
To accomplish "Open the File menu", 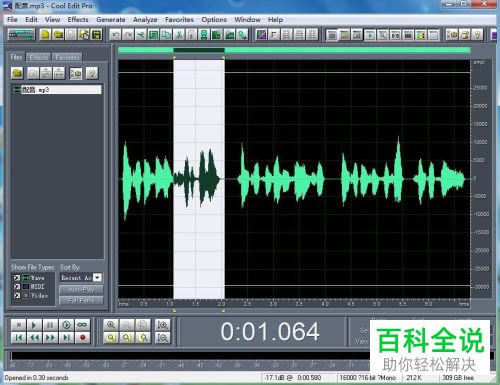I will coord(12,20).
